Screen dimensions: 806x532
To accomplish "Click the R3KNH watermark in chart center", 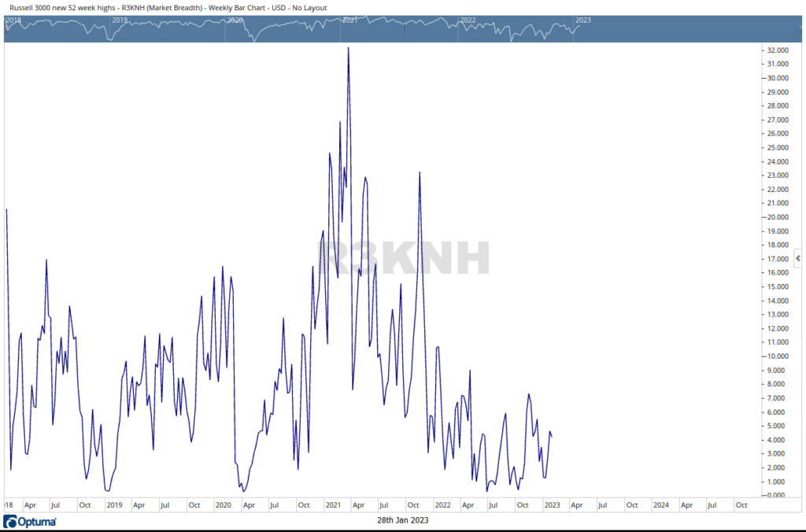I will 403,258.
